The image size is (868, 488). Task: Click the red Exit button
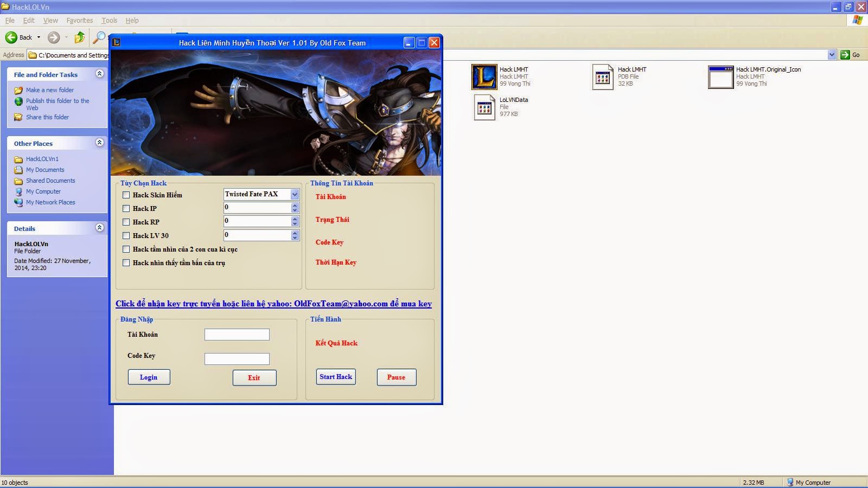tap(254, 378)
